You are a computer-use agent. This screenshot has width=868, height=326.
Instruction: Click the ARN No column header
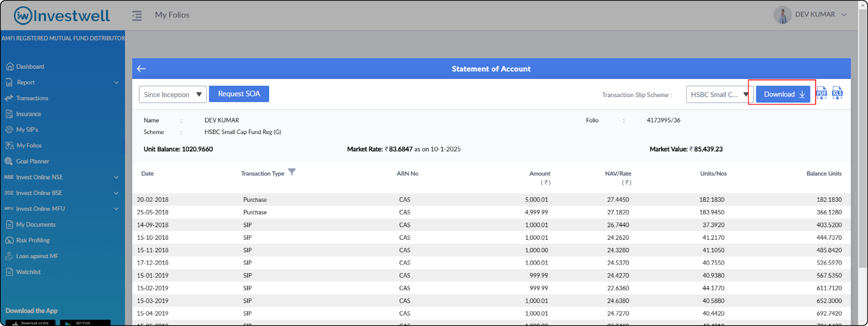(x=407, y=174)
